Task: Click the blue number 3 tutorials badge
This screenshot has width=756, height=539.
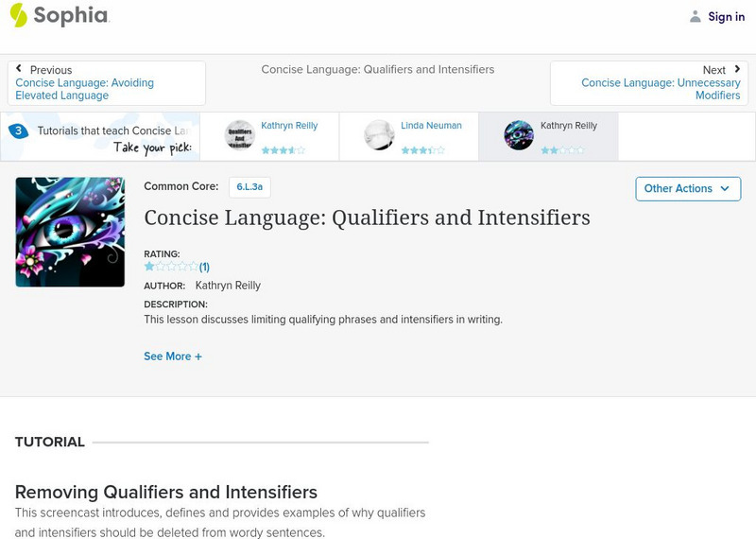Action: (17, 131)
